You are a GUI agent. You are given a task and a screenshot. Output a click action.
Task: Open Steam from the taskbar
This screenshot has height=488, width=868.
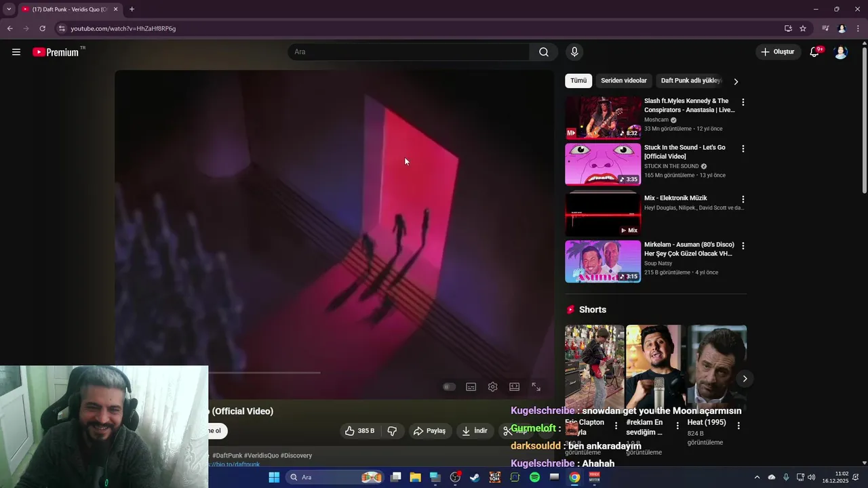click(x=475, y=477)
